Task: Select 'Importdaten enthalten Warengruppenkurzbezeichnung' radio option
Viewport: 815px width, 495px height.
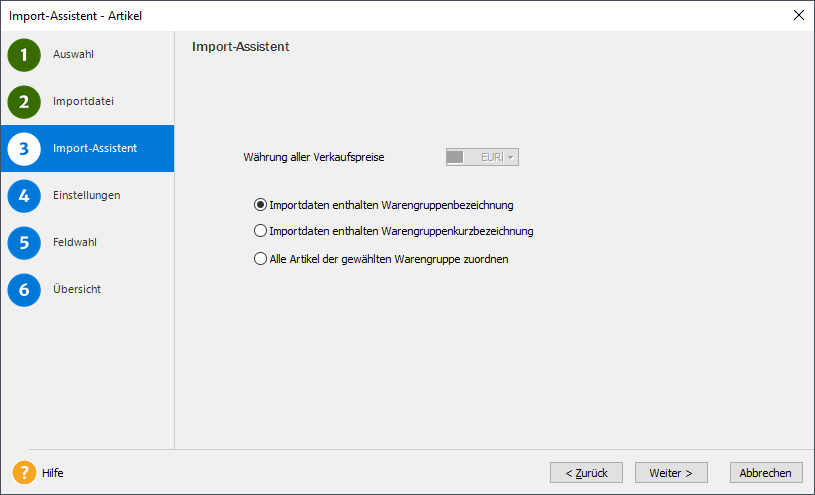Action: point(261,231)
